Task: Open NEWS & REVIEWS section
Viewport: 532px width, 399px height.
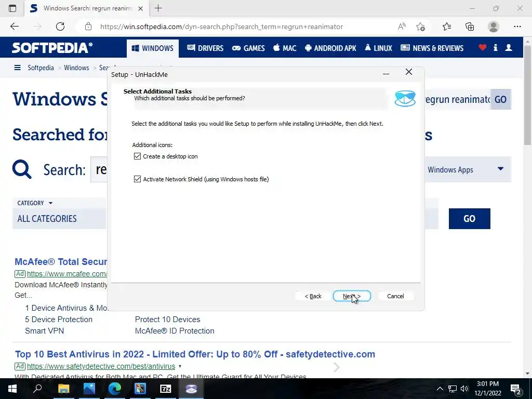Action: pos(432,48)
